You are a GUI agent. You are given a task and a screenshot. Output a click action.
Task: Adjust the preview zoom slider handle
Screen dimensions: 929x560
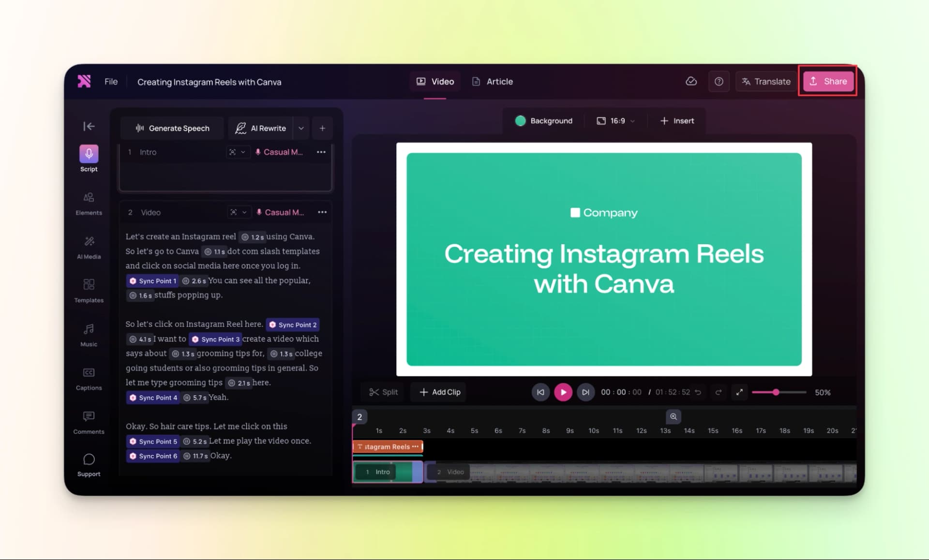pyautogui.click(x=776, y=392)
